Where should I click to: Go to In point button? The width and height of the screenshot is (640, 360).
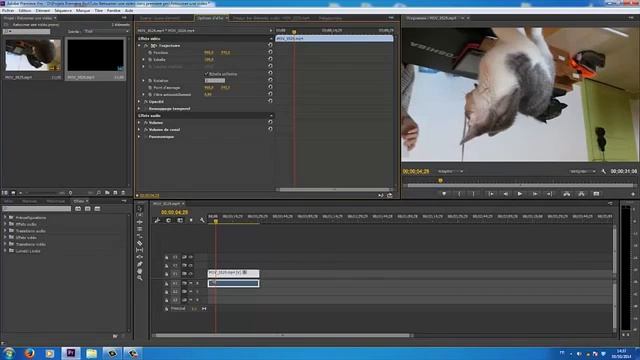491,194
